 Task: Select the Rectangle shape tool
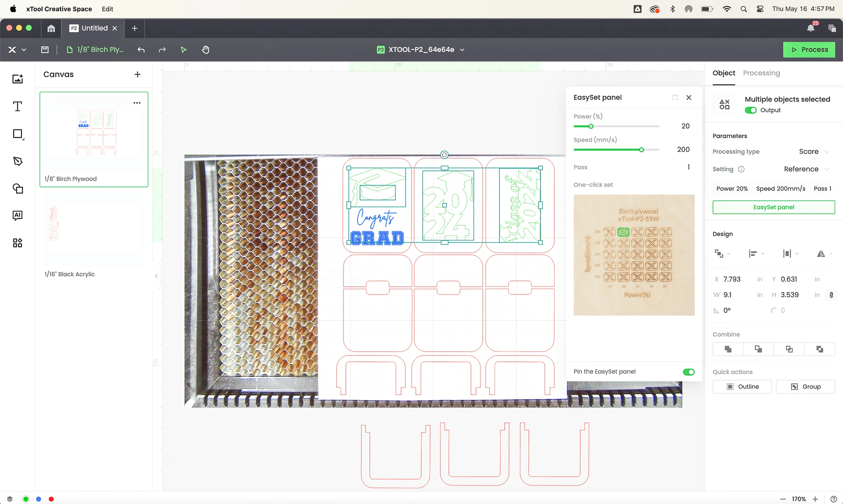[18, 134]
